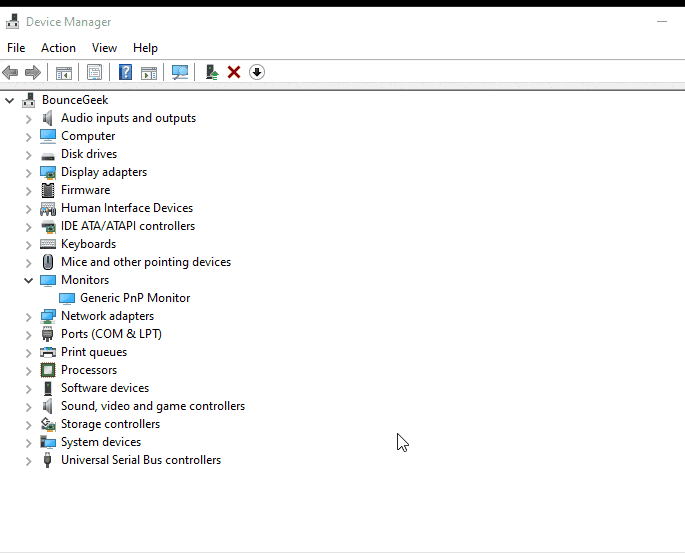This screenshot has width=685, height=553.
Task: Click the Storage controllers icon
Action: [48, 424]
